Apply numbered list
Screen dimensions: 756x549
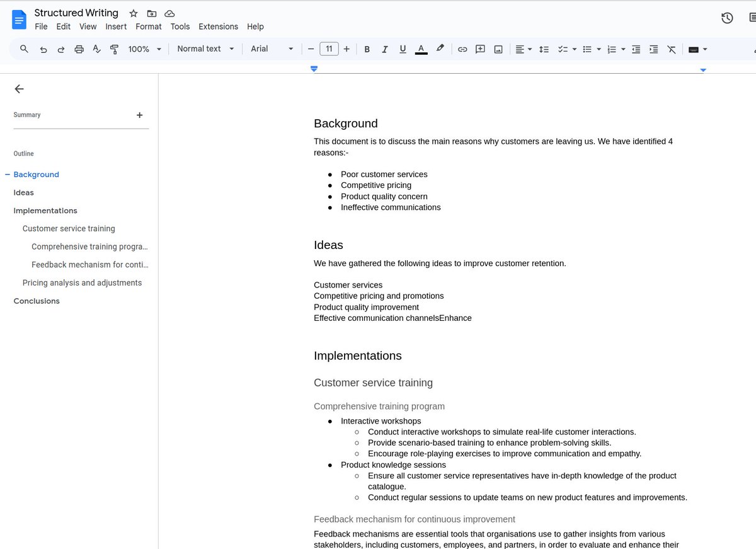click(x=611, y=49)
